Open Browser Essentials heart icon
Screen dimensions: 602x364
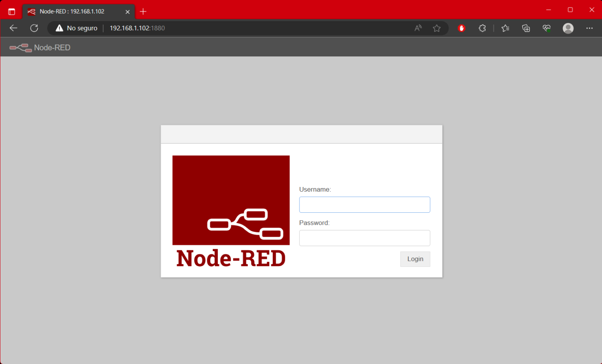(546, 28)
